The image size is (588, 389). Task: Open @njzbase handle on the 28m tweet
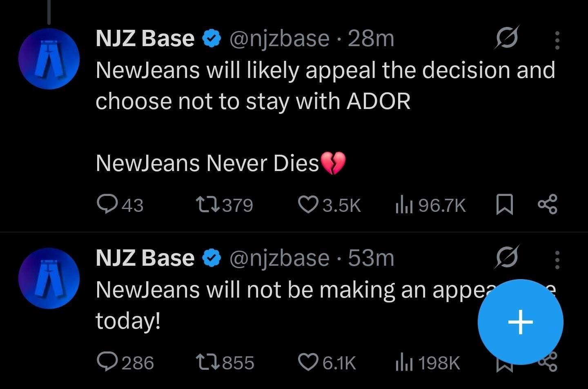pos(279,39)
